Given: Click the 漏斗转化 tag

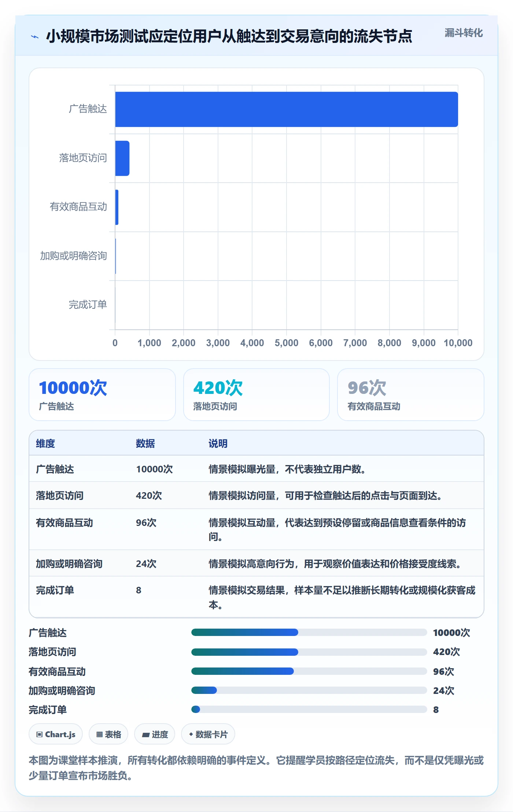Looking at the screenshot, I should [464, 33].
